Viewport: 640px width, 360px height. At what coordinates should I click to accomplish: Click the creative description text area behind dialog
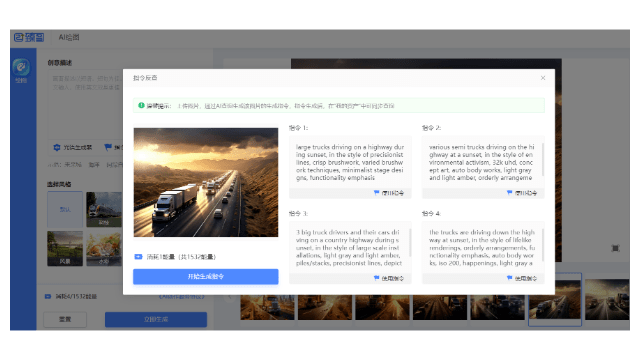(85, 104)
